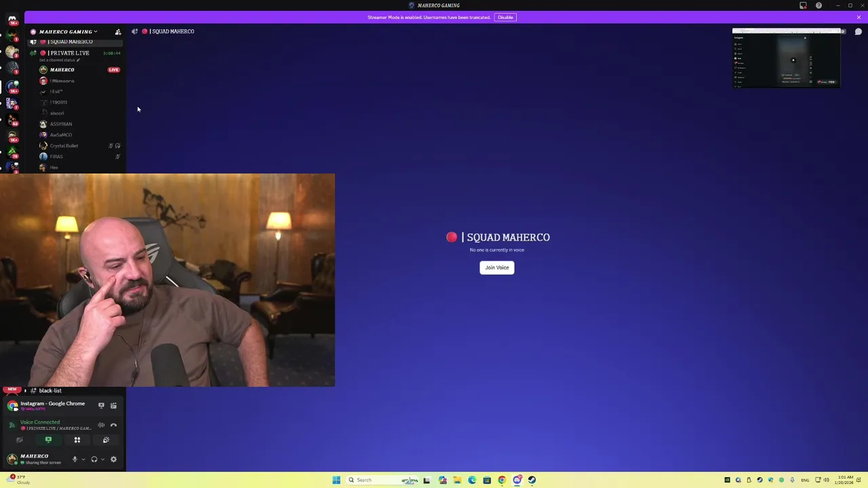Open weather widget showing Cloudy
The height and width of the screenshot is (488, 868).
pyautogui.click(x=18, y=480)
